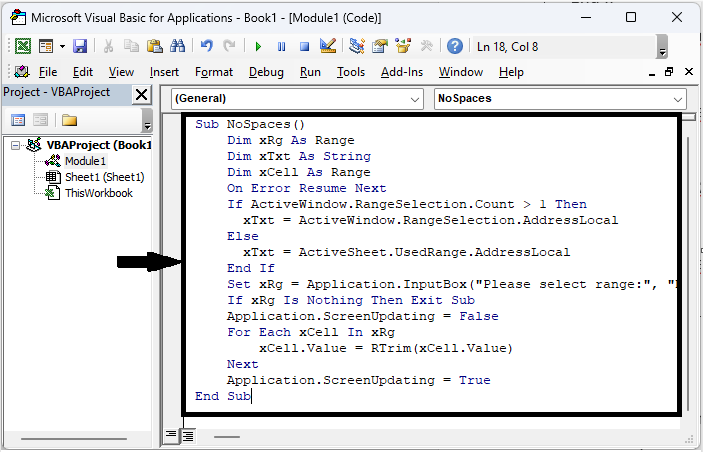
Task: Click View Object icon in Project pane
Action: (40, 120)
